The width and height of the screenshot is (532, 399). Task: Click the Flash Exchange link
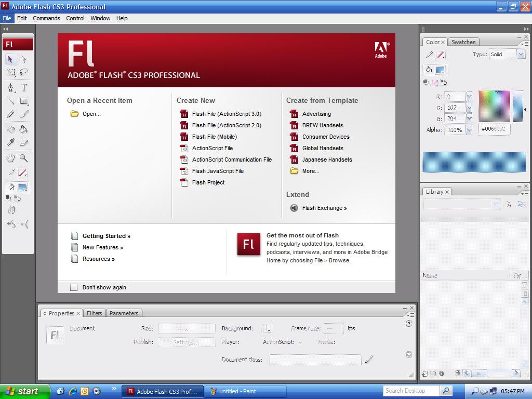click(324, 208)
